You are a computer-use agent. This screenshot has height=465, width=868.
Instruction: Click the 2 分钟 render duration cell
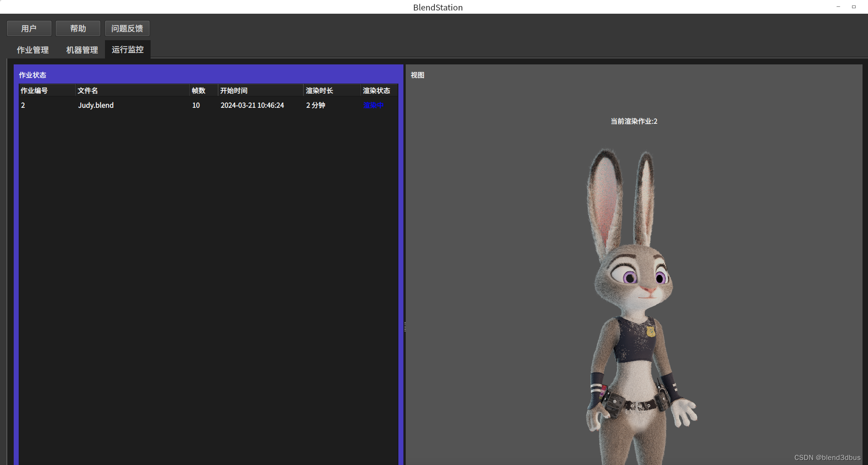tap(315, 105)
